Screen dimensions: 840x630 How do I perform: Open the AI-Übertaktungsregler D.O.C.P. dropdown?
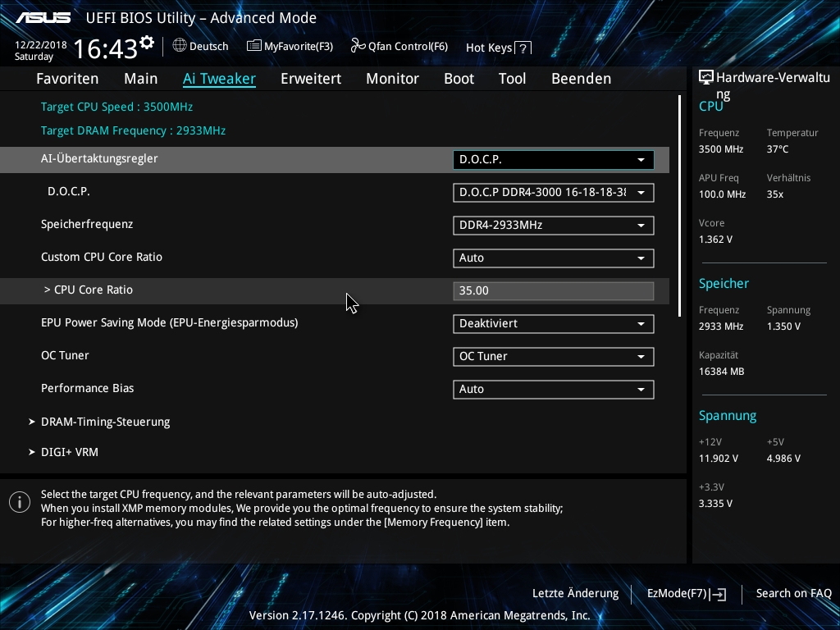click(554, 160)
